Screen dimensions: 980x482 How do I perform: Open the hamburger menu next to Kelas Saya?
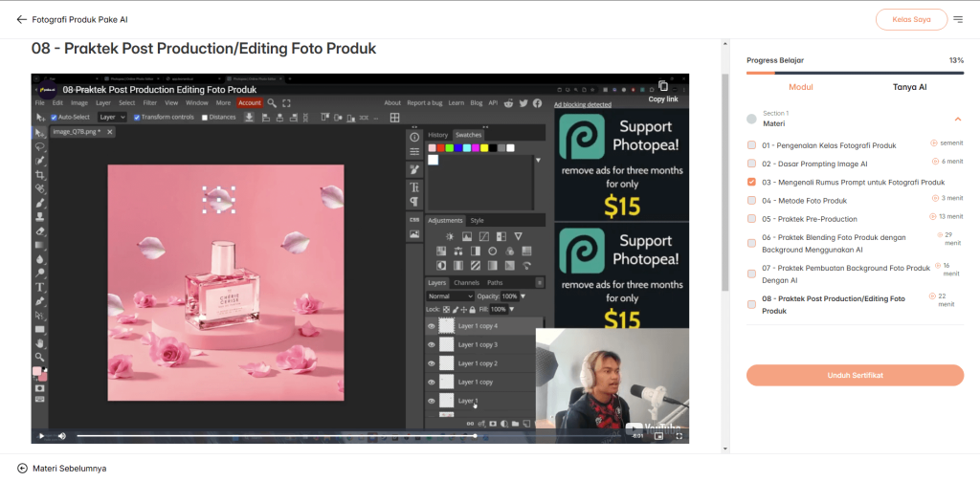click(x=958, y=20)
